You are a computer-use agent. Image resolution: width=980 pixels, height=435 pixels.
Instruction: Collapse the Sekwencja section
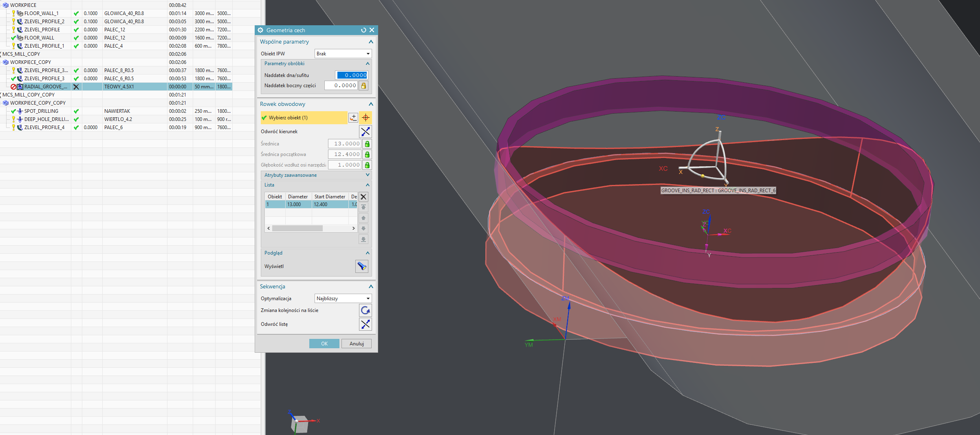(371, 287)
